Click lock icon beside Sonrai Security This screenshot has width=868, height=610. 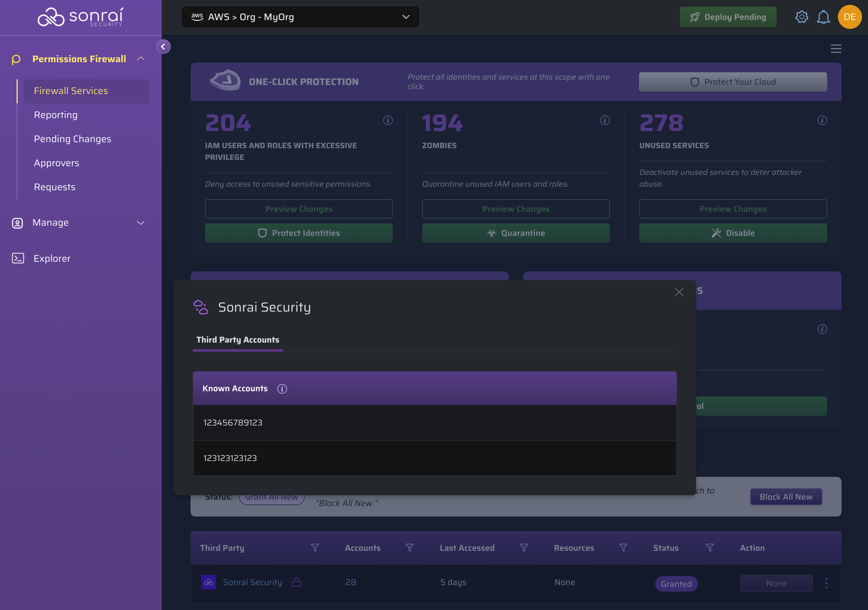297,582
